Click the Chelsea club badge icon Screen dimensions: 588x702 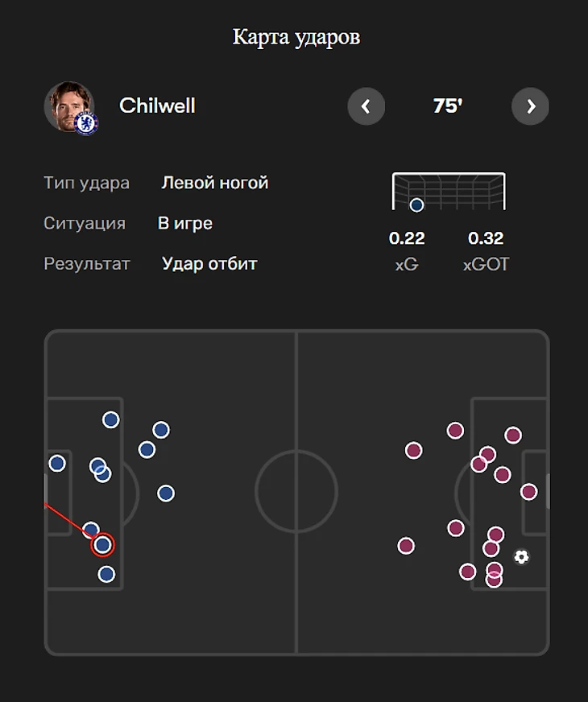pos(85,123)
